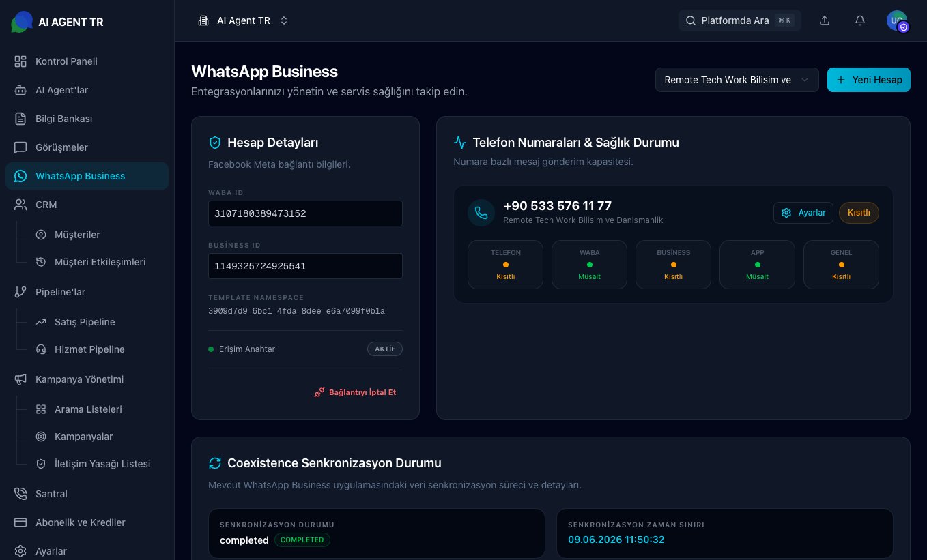
Task: Click the Hizmet Pipeline headset icon
Action: click(41, 349)
